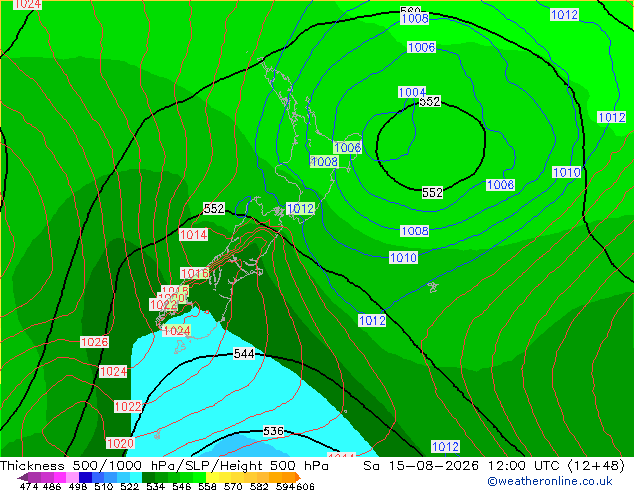Click the '552' label at closed contour's bottom
Viewport: 634px width, 490px height.
[432, 192]
